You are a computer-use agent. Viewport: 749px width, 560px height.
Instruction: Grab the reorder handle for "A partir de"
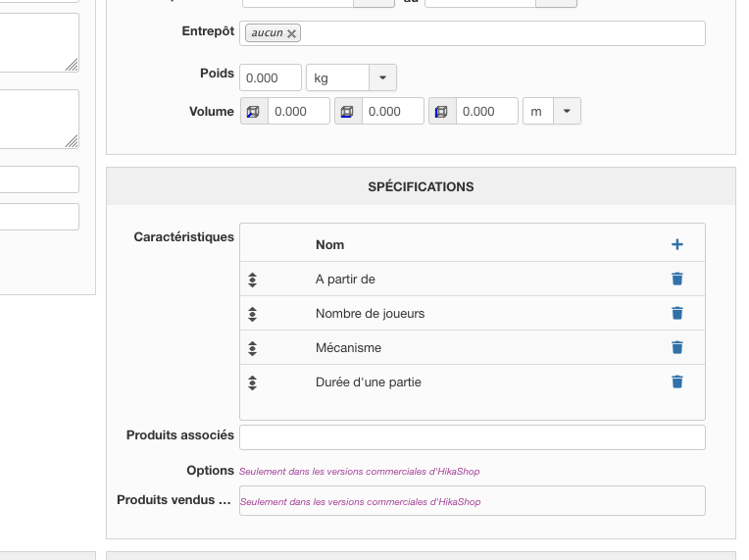tap(252, 280)
